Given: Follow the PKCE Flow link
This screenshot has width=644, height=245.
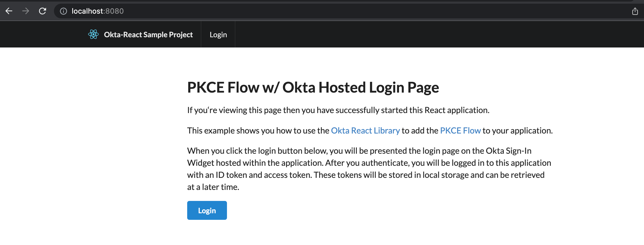Looking at the screenshot, I should pyautogui.click(x=460, y=131).
